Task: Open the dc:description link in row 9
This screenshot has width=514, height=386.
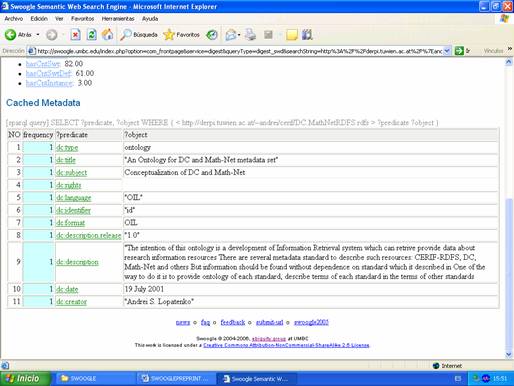Action: tap(77, 262)
